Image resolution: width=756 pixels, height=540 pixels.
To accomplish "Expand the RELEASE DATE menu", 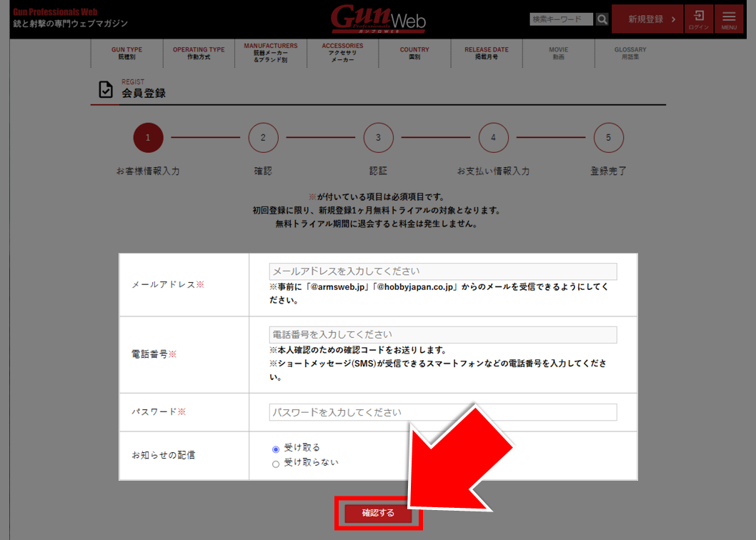I will point(487,54).
